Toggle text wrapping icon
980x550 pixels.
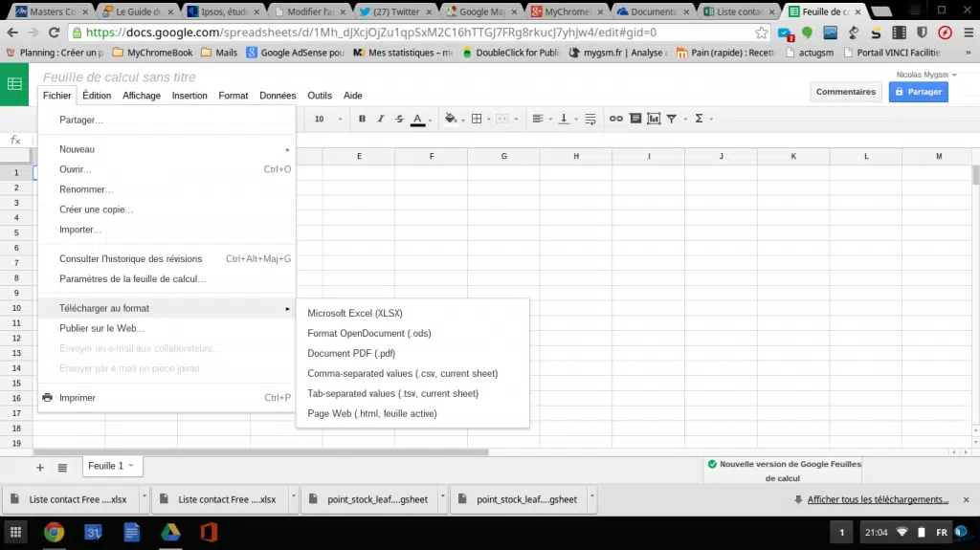coord(590,119)
